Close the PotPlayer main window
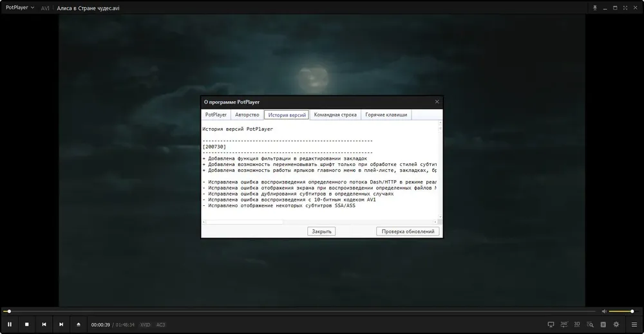 click(636, 8)
